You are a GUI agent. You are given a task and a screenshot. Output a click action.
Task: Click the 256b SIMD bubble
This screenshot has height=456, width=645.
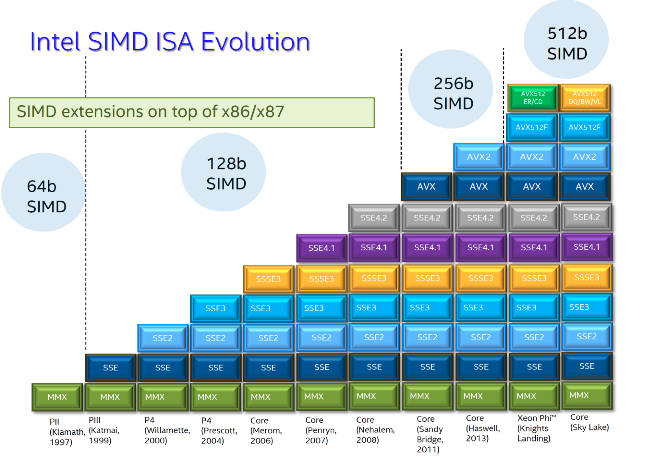click(452, 91)
